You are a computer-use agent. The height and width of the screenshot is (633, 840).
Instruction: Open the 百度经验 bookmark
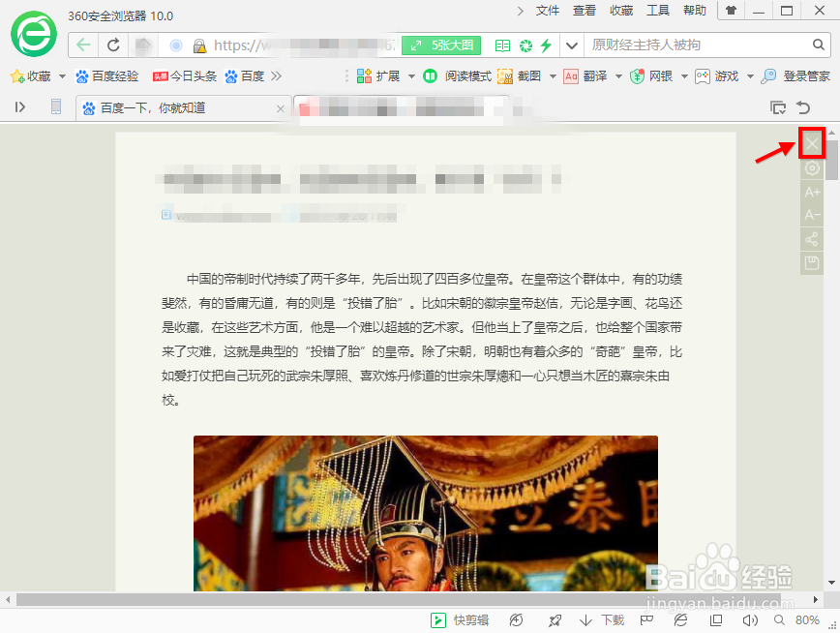tap(107, 76)
